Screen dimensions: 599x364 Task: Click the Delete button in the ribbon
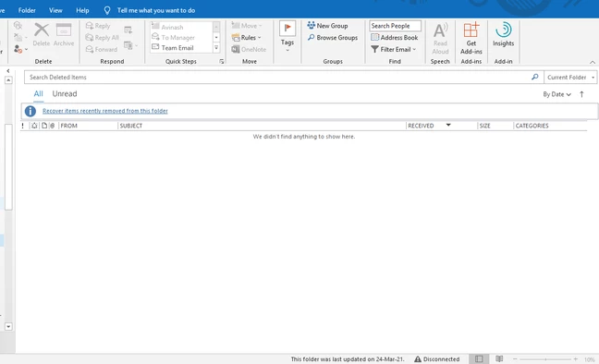(42, 34)
